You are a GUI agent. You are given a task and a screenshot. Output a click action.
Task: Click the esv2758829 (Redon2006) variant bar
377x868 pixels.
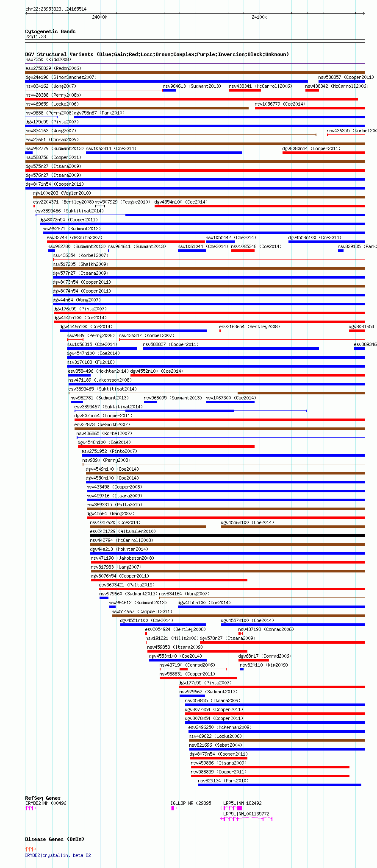click(x=195, y=73)
